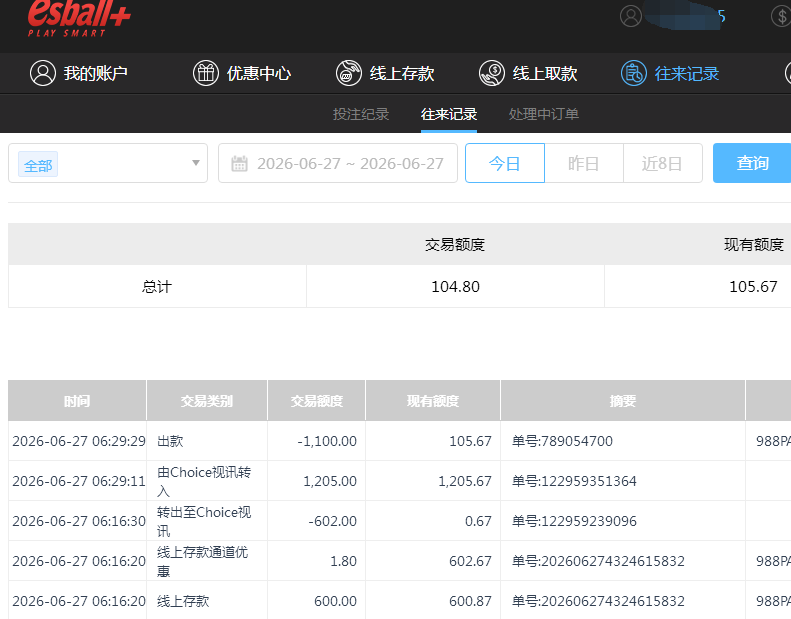Click the 我的账户 person icon
The width and height of the screenshot is (791, 619).
(43, 73)
